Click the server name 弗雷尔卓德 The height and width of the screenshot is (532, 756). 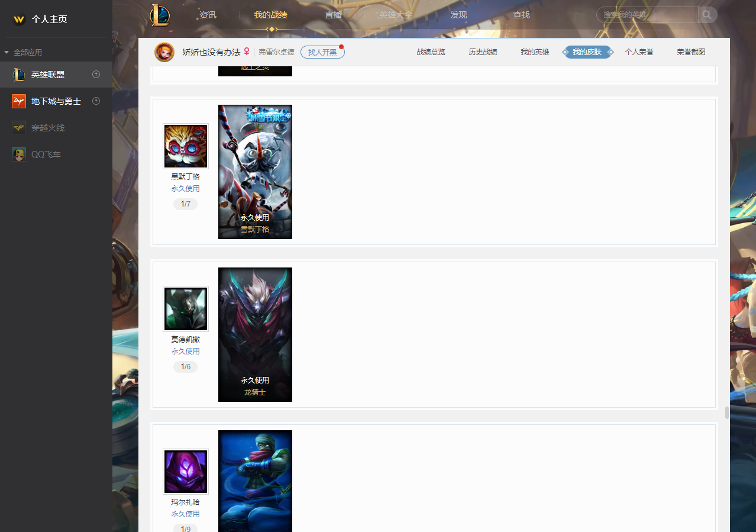pyautogui.click(x=276, y=52)
